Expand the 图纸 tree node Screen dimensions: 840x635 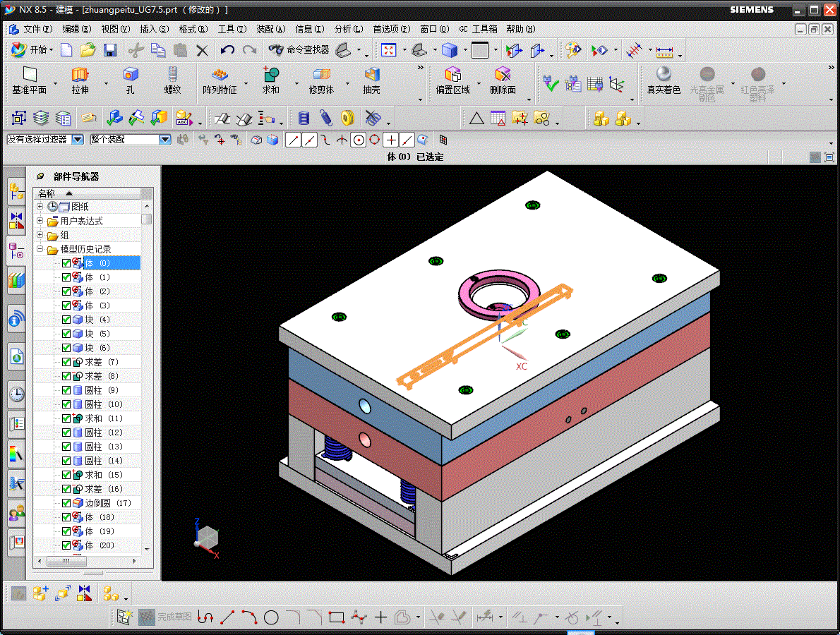coord(40,206)
